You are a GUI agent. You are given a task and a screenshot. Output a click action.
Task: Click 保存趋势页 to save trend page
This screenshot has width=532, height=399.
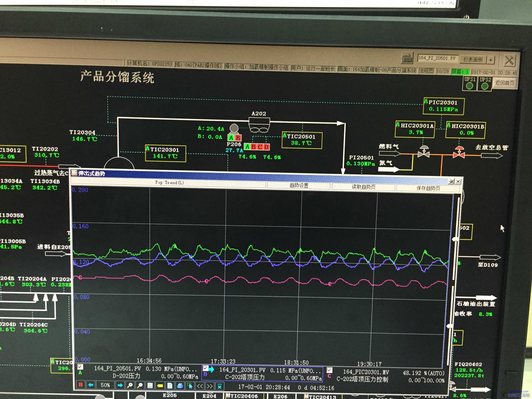(x=428, y=188)
